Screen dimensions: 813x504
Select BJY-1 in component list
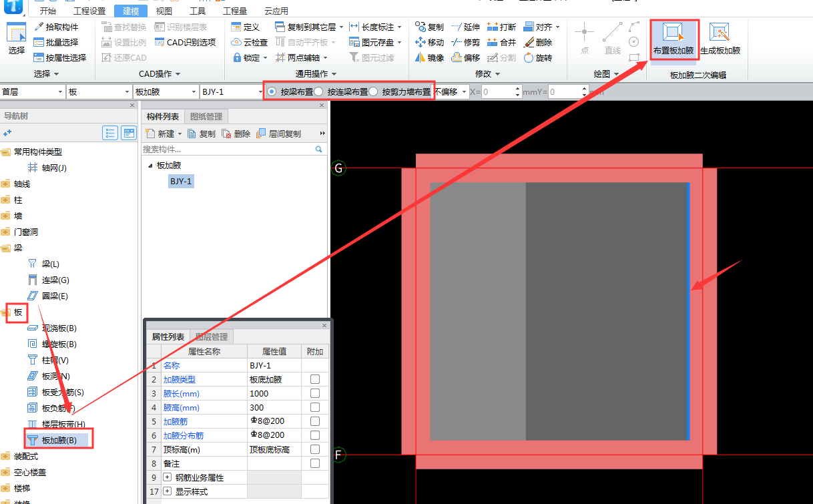182,181
